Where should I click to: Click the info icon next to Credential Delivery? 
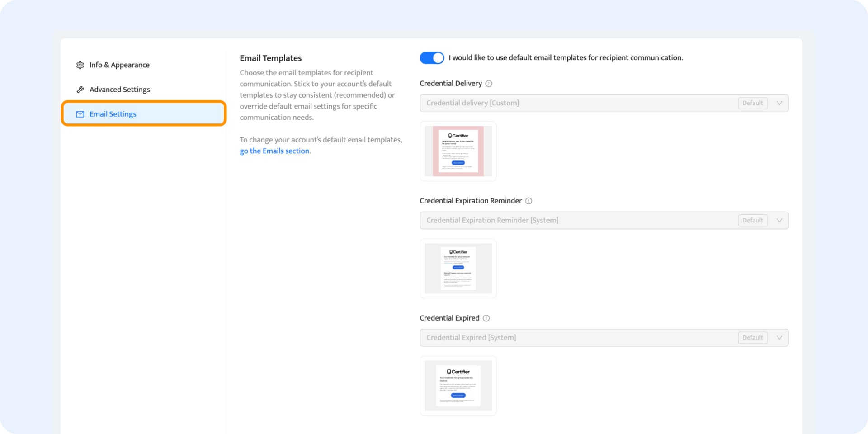point(489,84)
